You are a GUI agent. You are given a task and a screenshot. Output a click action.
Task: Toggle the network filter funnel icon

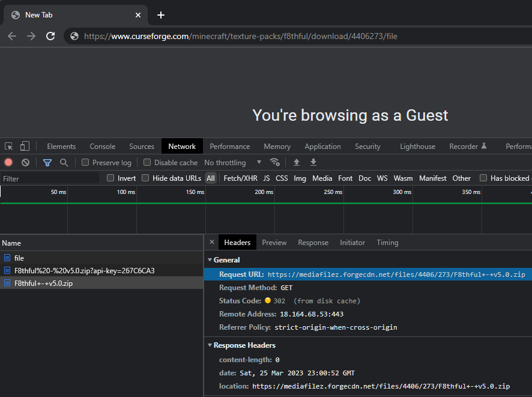coord(47,163)
